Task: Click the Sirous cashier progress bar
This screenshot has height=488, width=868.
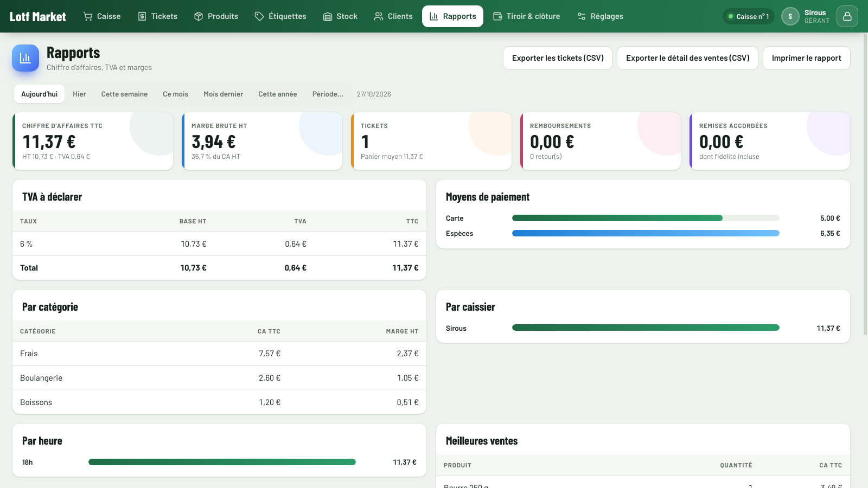Action: 646,328
